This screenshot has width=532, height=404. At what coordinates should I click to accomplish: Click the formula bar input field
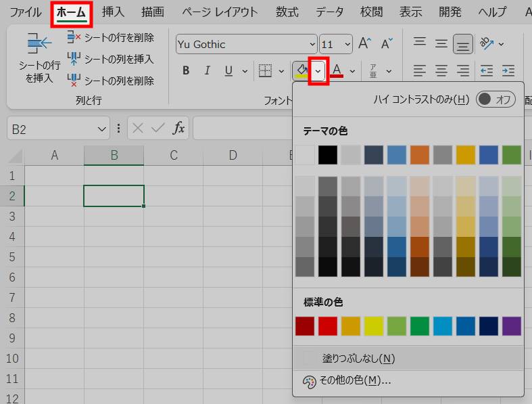tap(242, 128)
